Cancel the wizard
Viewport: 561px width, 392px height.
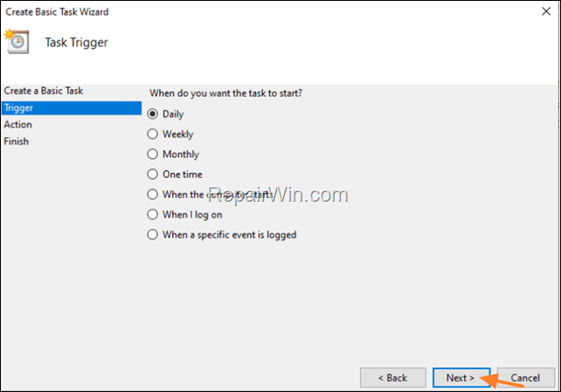(x=526, y=378)
